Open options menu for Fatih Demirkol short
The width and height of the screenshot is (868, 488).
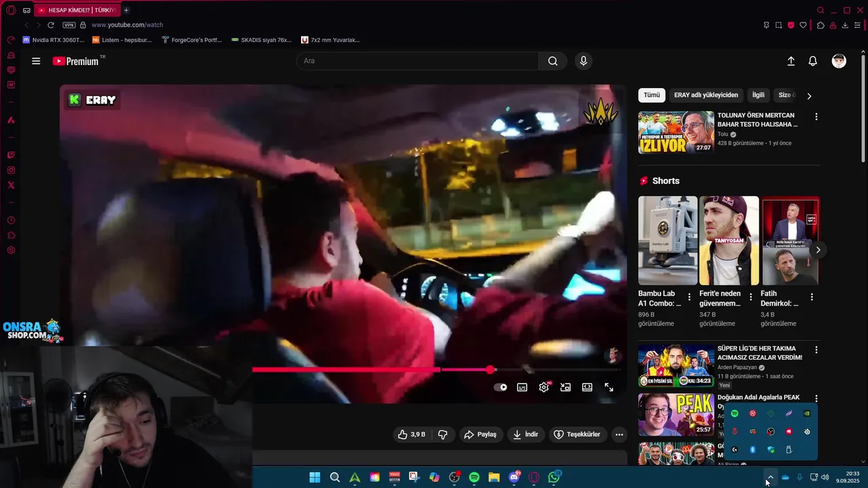(812, 297)
